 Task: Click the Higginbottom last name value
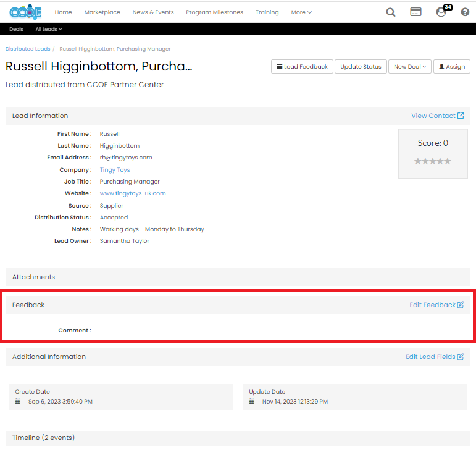pyautogui.click(x=120, y=145)
